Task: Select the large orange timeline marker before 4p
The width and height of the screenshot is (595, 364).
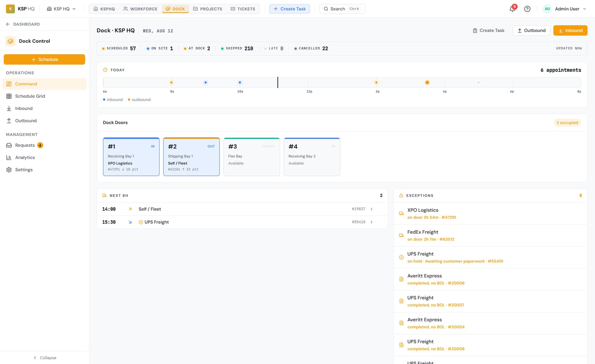Action: 427,82
